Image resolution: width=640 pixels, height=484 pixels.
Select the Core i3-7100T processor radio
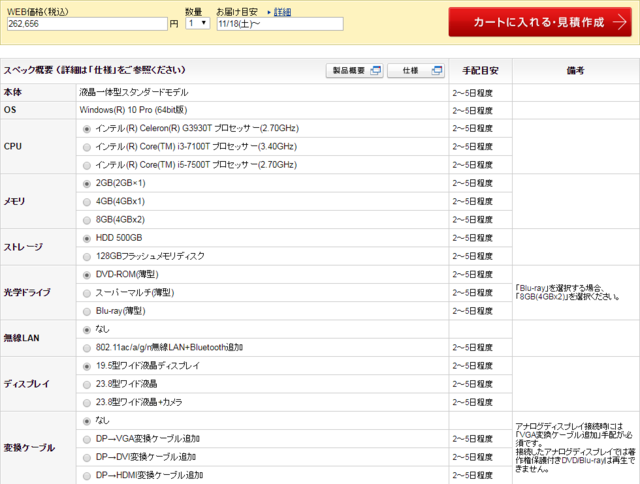click(x=87, y=147)
